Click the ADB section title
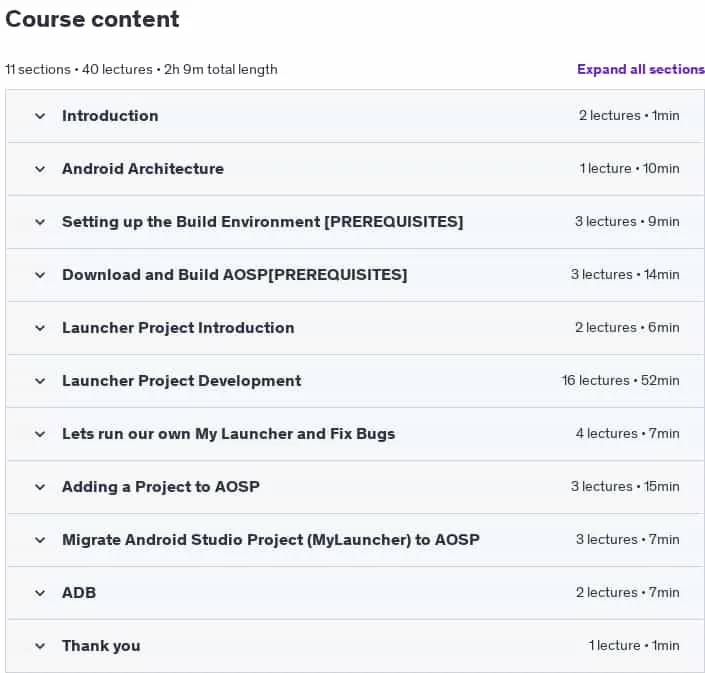The height and width of the screenshot is (673, 705). (79, 593)
